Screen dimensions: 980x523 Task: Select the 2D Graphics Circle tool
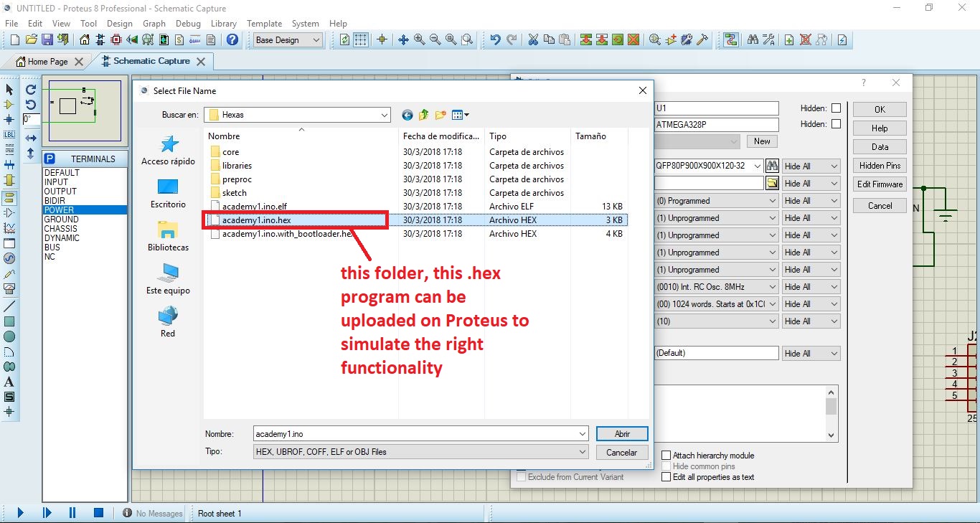tap(9, 336)
